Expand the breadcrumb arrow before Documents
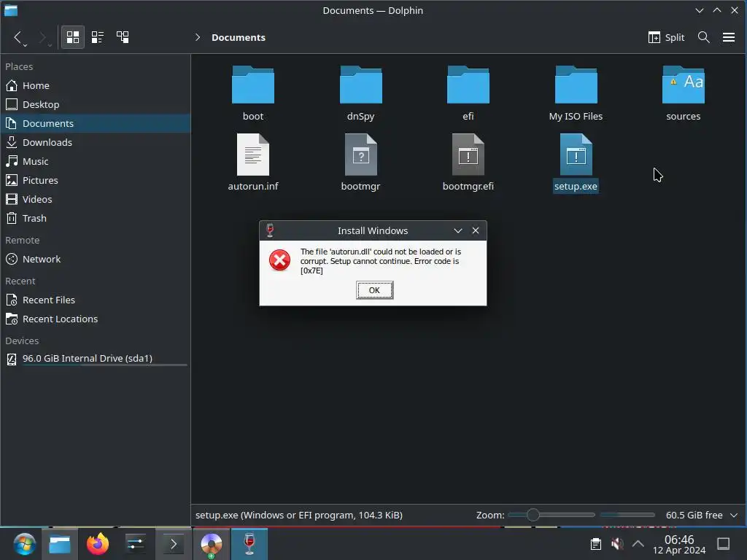 198,37
